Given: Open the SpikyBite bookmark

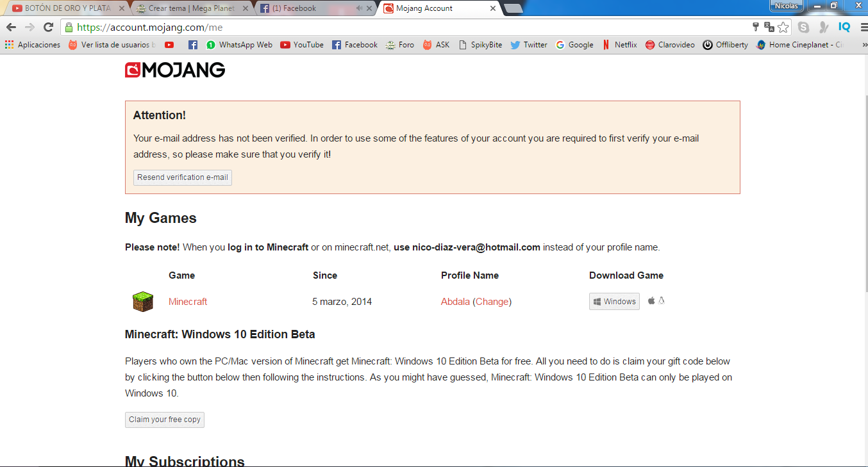Looking at the screenshot, I should (x=480, y=45).
